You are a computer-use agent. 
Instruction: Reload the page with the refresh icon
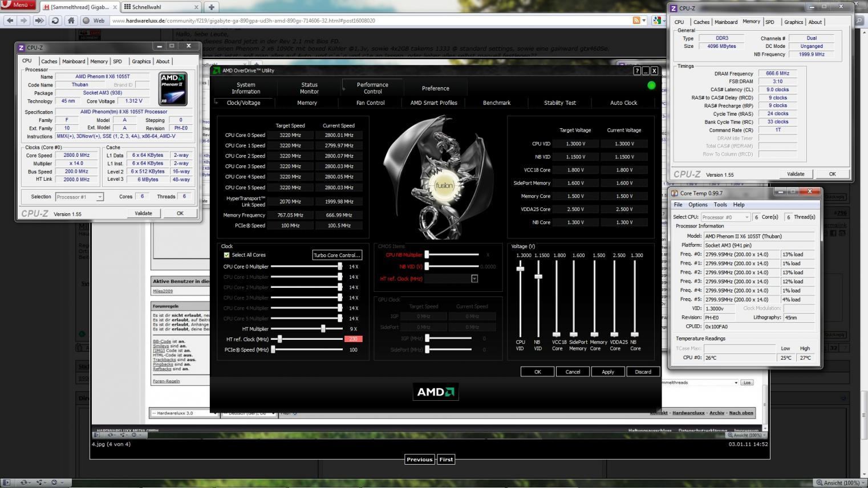55,21
